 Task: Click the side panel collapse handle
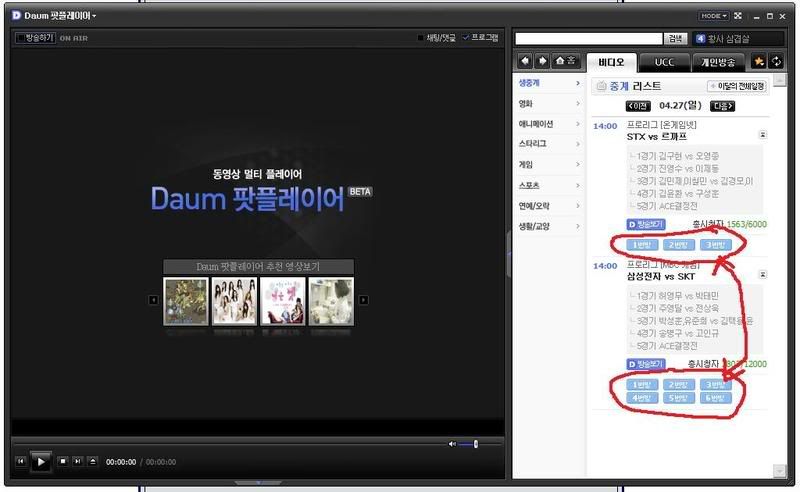pos(508,254)
